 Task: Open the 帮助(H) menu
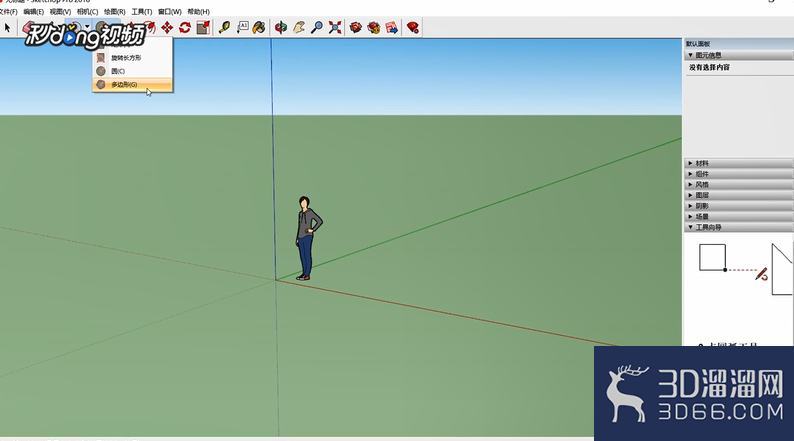[198, 12]
